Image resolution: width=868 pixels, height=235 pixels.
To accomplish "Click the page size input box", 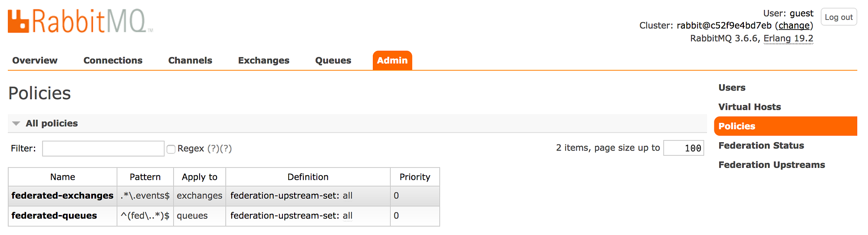I will [x=684, y=148].
